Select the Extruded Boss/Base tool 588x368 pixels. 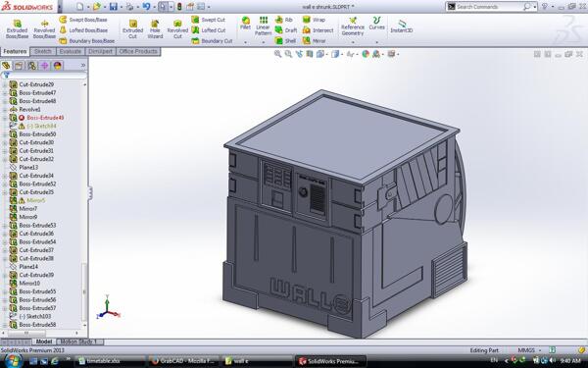(x=17, y=29)
